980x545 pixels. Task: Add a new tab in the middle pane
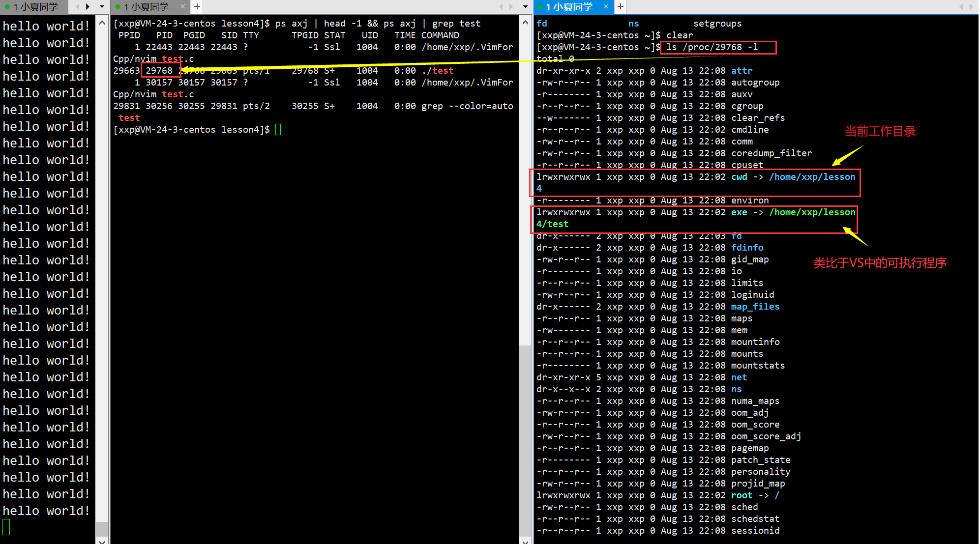click(x=197, y=6)
